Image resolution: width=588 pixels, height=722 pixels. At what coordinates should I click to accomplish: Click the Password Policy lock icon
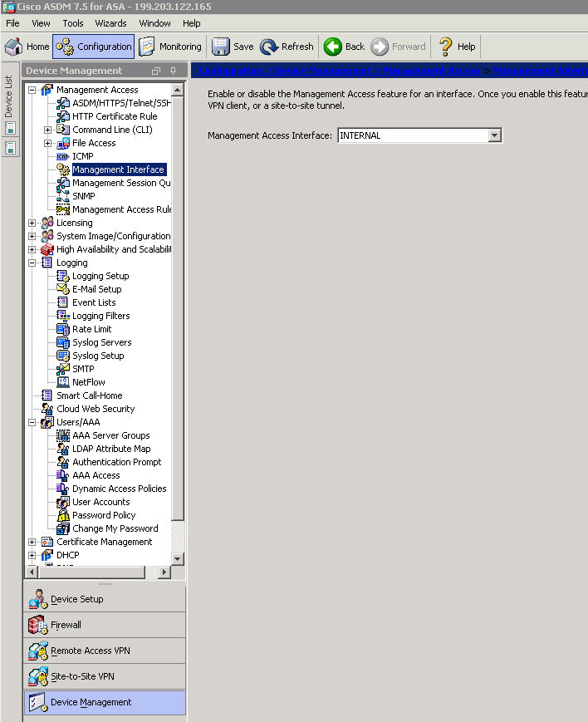pyautogui.click(x=62, y=515)
